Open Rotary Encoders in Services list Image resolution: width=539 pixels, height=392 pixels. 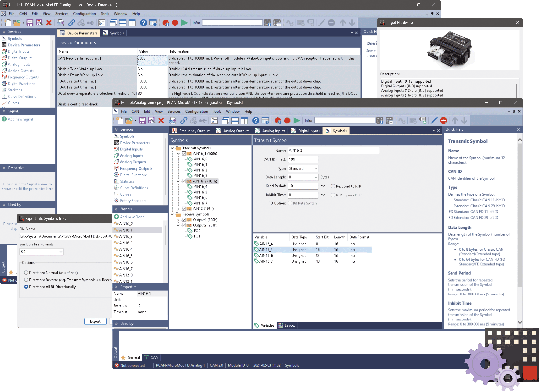[x=133, y=201]
